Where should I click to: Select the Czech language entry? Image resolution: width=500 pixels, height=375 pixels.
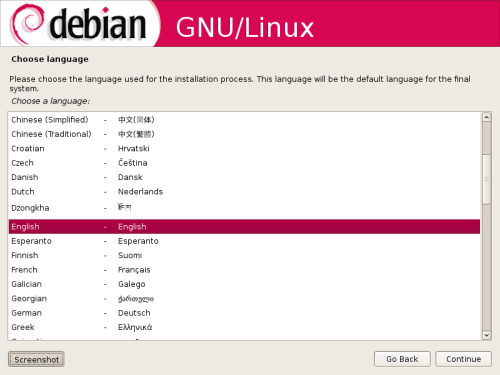(x=244, y=163)
